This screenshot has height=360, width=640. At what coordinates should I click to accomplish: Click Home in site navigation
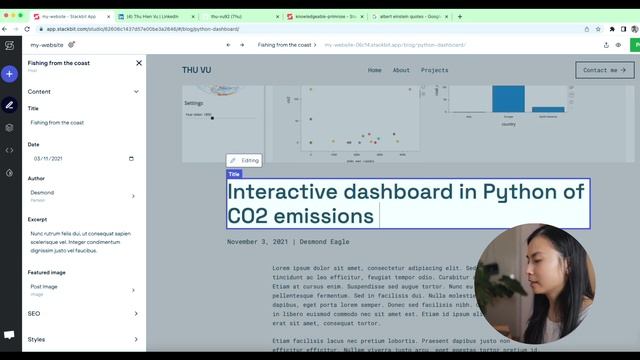(374, 70)
